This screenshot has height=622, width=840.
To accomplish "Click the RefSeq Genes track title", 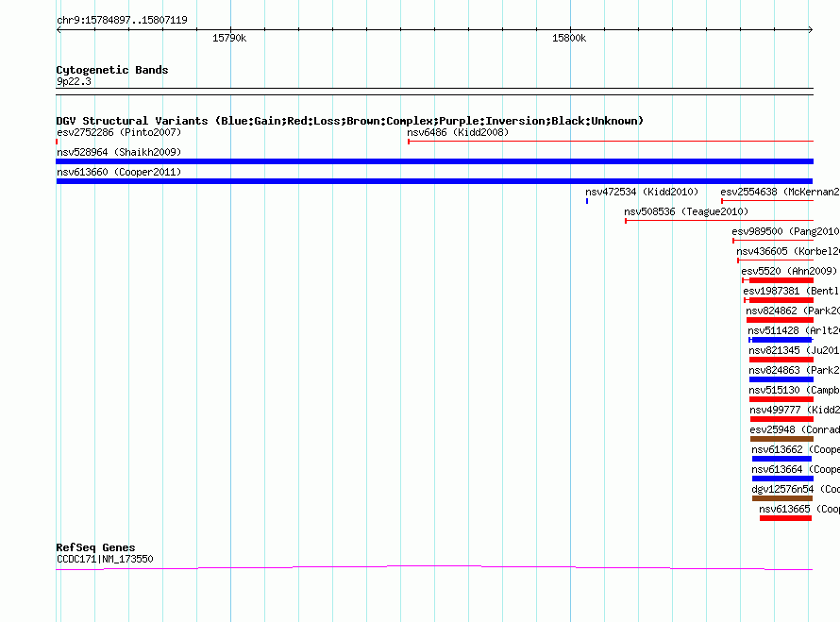I will [x=95, y=547].
